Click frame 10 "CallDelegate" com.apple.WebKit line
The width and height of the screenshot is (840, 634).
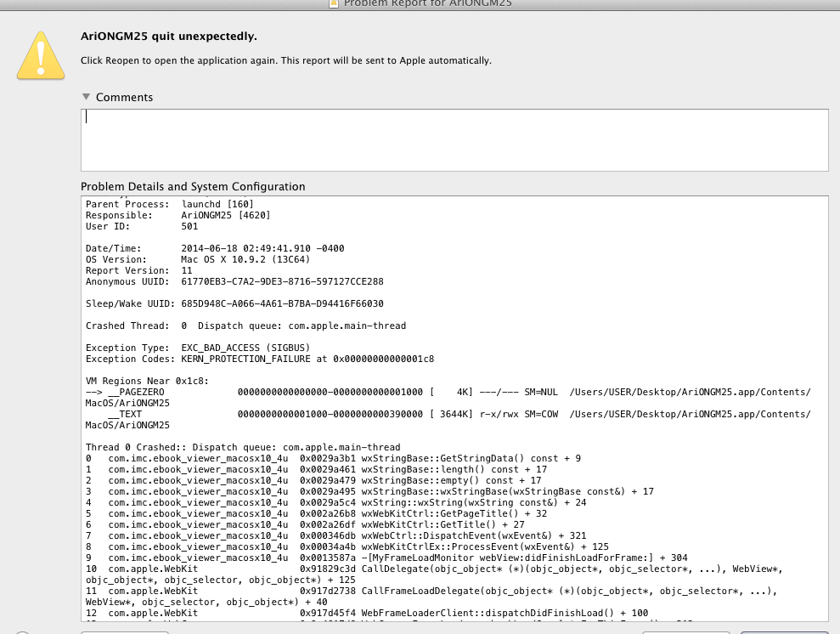tap(435, 575)
